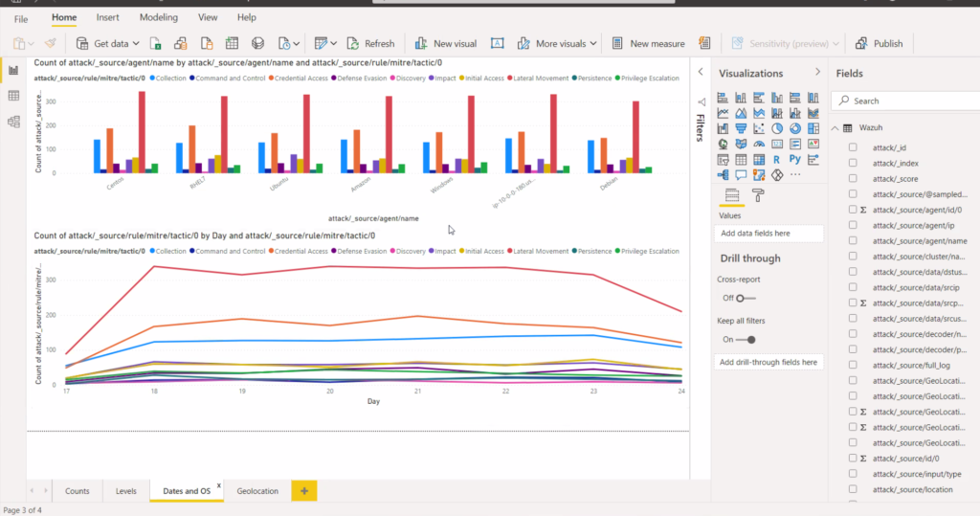Select the R script visual
The width and height of the screenshot is (980, 516).
click(x=777, y=160)
